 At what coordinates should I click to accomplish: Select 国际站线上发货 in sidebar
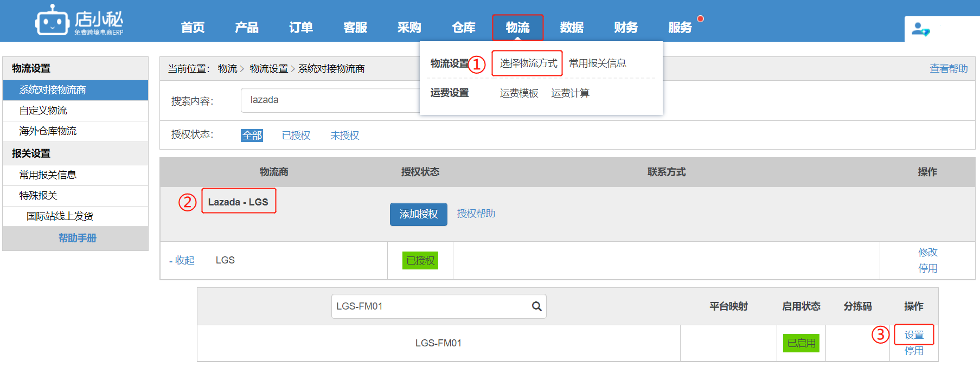click(75, 216)
